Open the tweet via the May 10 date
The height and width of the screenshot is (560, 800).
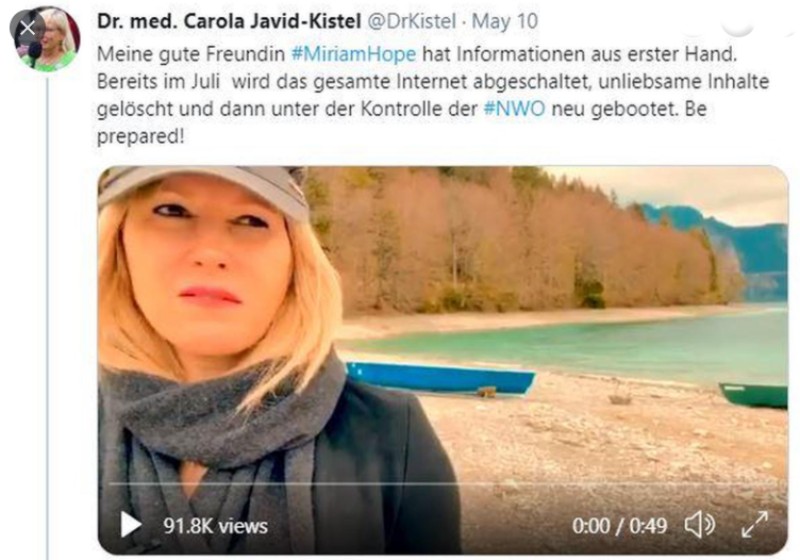pyautogui.click(x=505, y=21)
